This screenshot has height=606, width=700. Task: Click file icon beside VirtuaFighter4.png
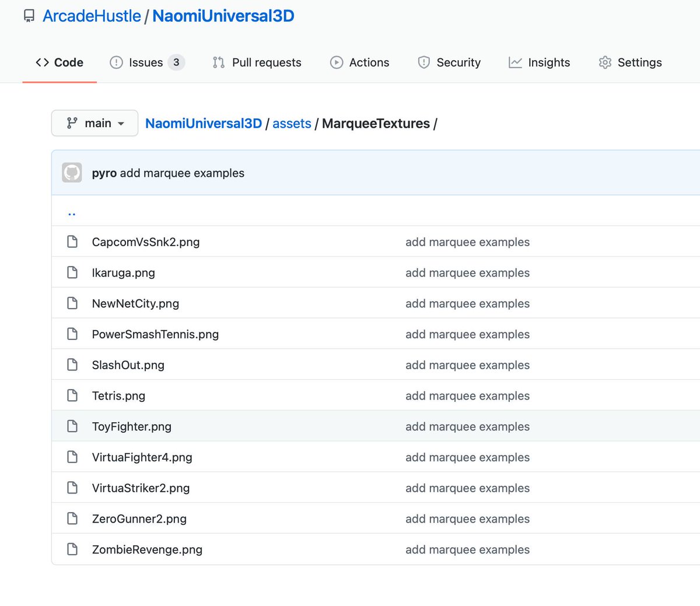[72, 457]
